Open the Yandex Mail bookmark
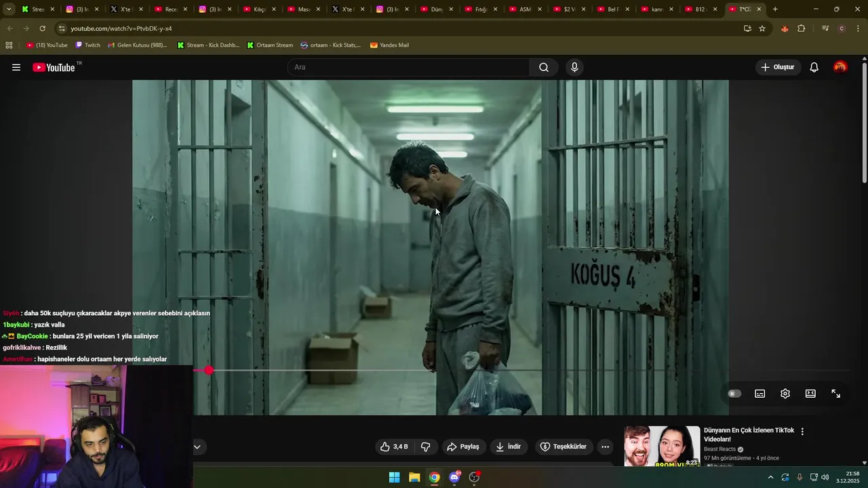The height and width of the screenshot is (488, 868). pos(389,45)
